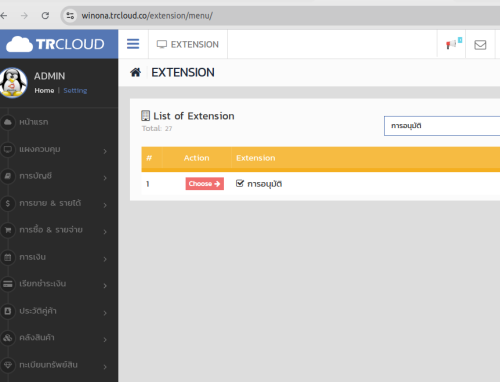
Task: Go back with the browser back arrow
Action: click(x=4, y=15)
